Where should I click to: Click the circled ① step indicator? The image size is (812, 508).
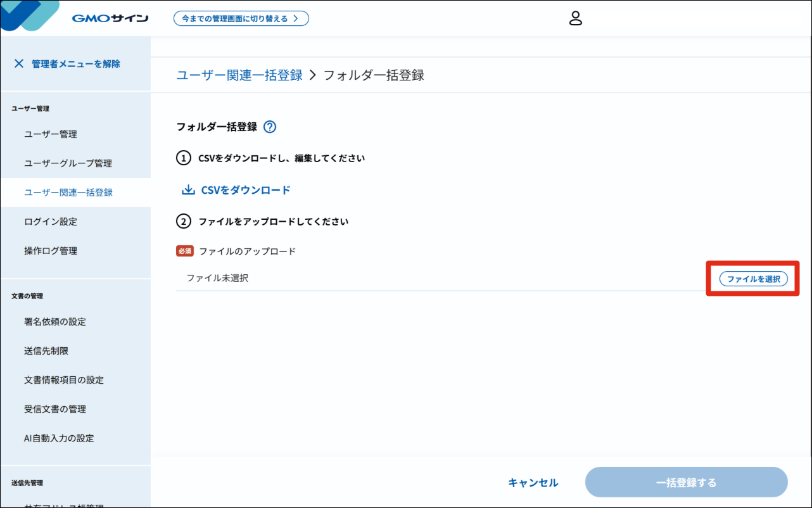(x=184, y=158)
